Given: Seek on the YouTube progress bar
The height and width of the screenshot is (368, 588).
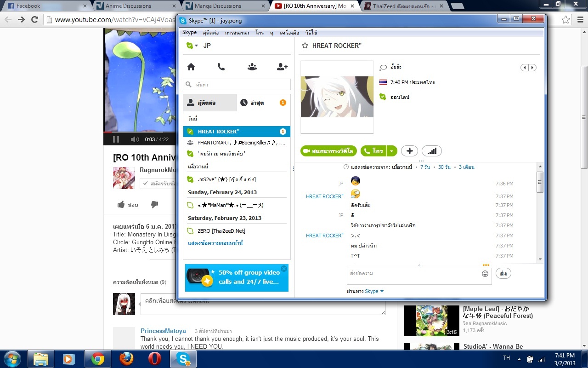Looking at the screenshot, I should pos(140,132).
